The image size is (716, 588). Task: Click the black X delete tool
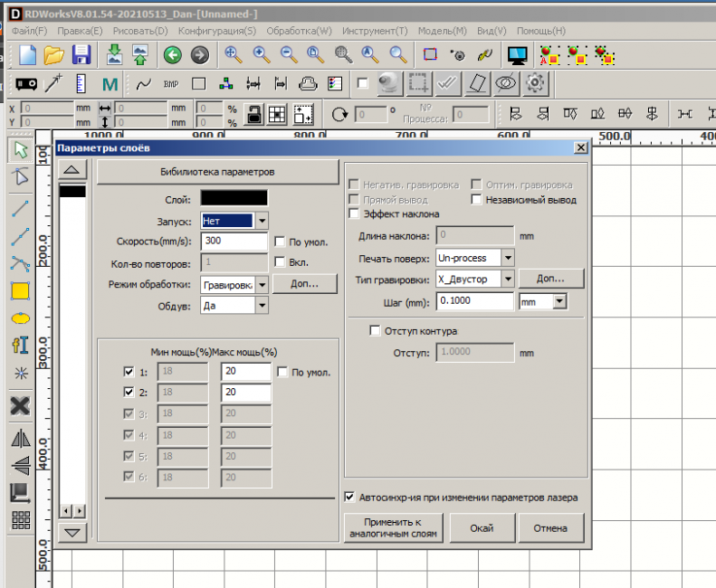(x=20, y=406)
